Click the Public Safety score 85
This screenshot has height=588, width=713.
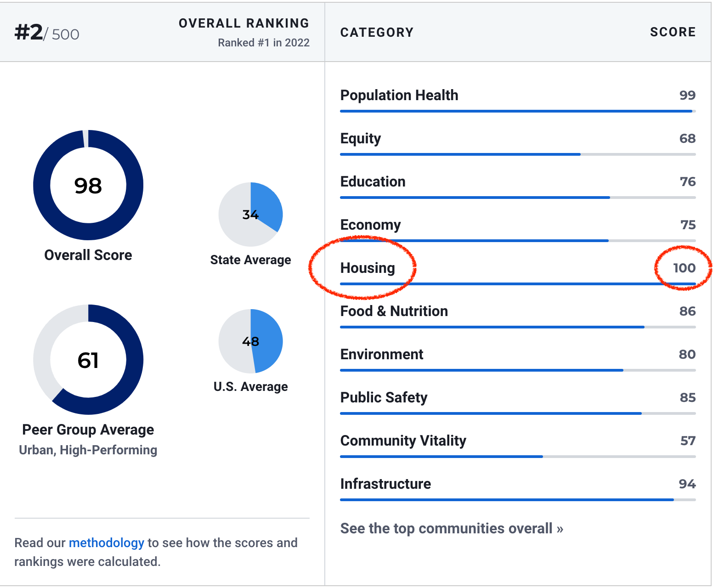point(688,397)
